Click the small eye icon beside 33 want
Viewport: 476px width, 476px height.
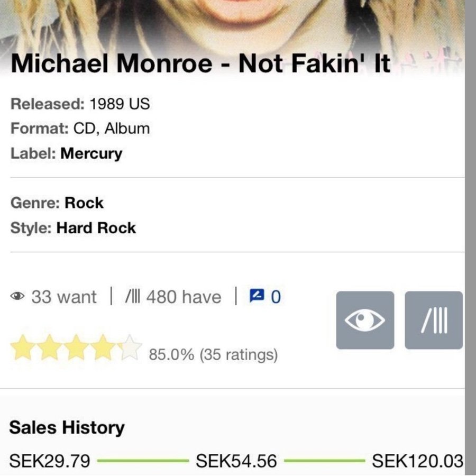pos(18,297)
